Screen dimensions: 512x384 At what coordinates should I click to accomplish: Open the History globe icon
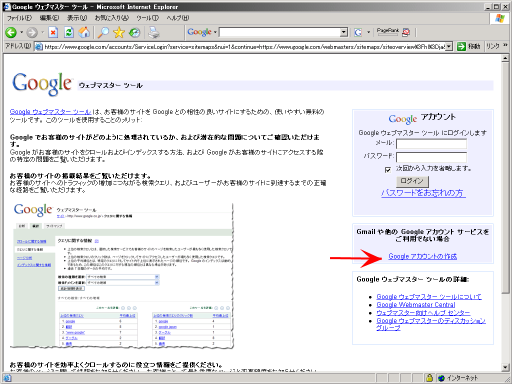click(x=135, y=32)
